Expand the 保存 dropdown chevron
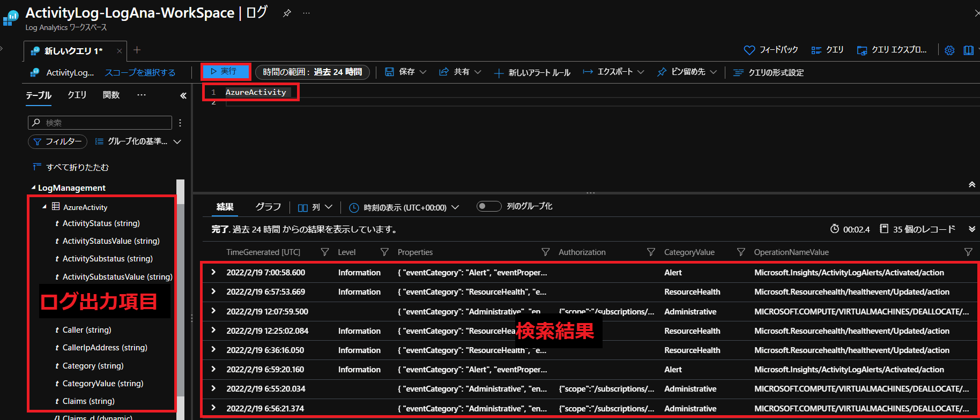The height and width of the screenshot is (420, 980). point(423,72)
